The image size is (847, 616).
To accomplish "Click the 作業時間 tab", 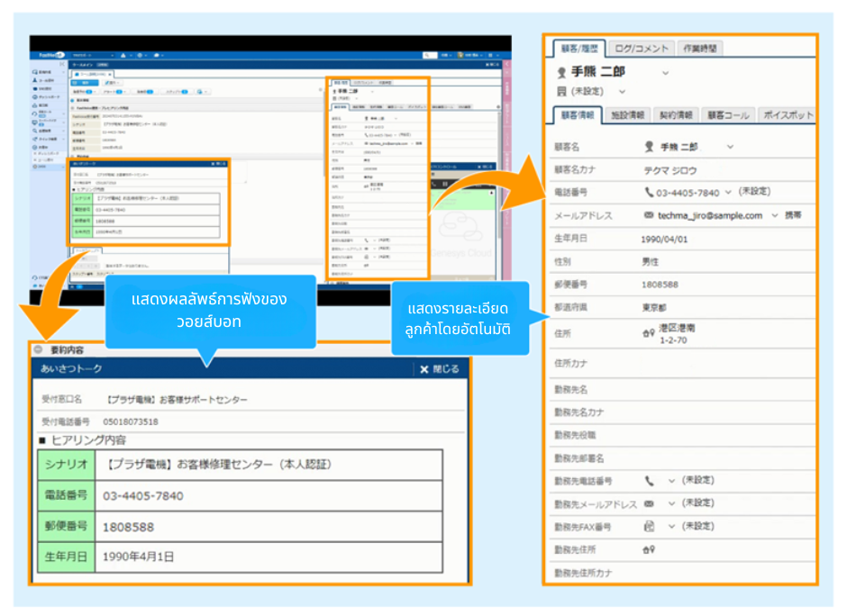I will (x=701, y=49).
